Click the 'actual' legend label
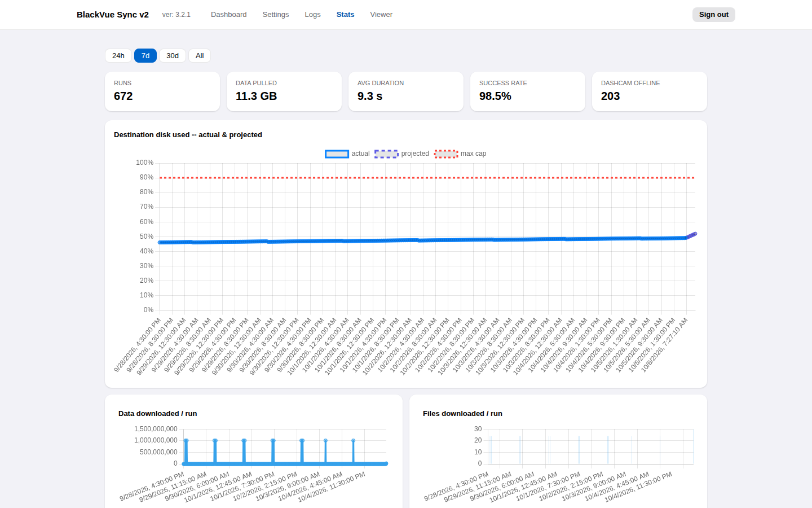Viewport: 812px width, 508px height. pyautogui.click(x=361, y=154)
